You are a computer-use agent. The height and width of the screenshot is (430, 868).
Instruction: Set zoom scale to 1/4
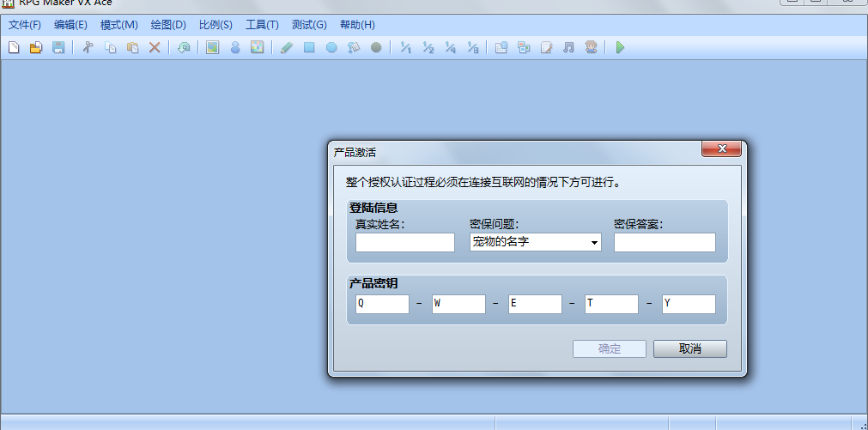click(450, 47)
